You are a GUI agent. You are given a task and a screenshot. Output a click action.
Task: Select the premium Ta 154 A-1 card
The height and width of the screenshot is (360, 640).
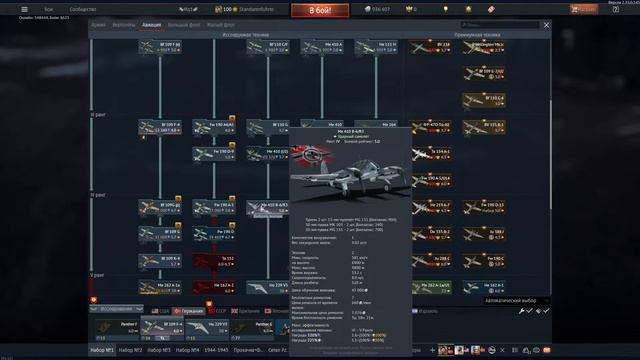(431, 154)
